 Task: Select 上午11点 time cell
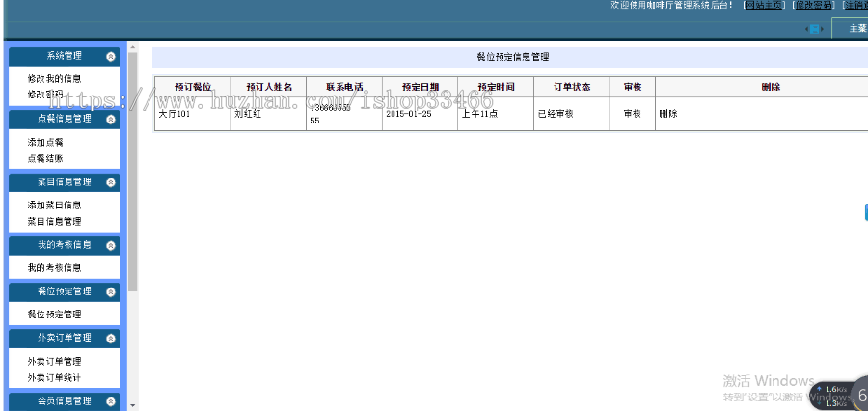(496, 114)
